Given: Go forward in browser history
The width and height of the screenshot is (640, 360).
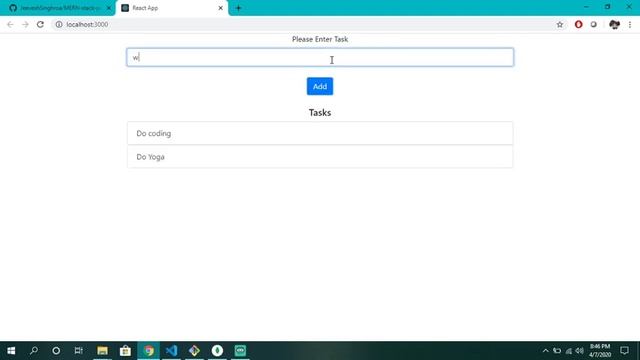Looking at the screenshot, I should [x=25, y=24].
